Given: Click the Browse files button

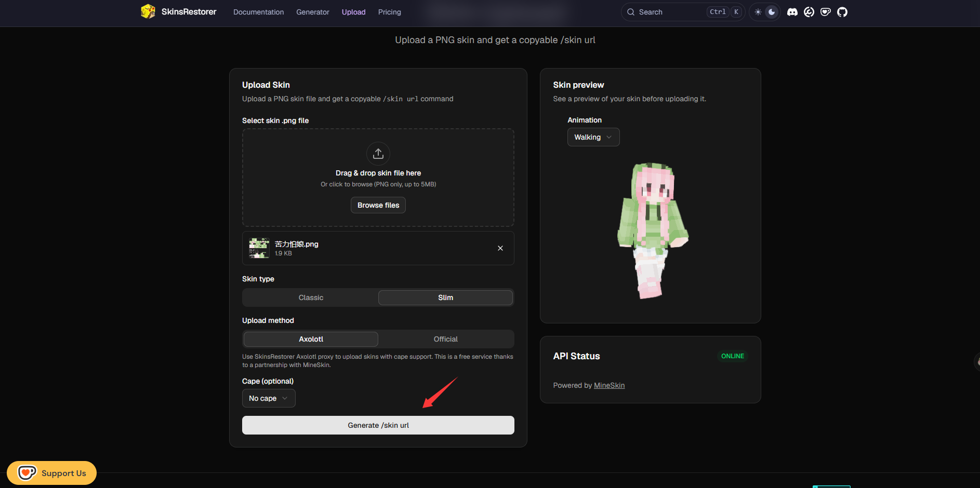Looking at the screenshot, I should [x=378, y=205].
